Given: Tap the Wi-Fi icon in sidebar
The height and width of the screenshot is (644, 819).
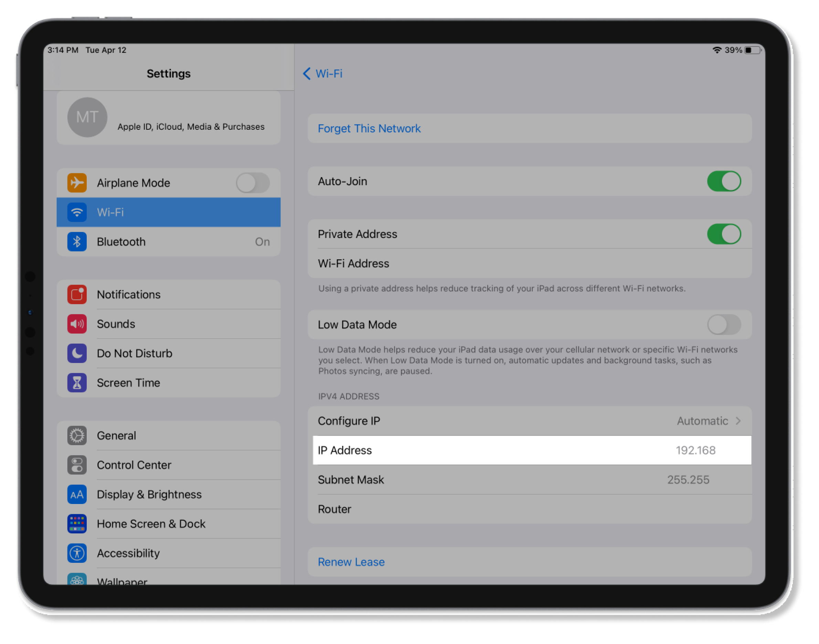Looking at the screenshot, I should coord(77,212).
